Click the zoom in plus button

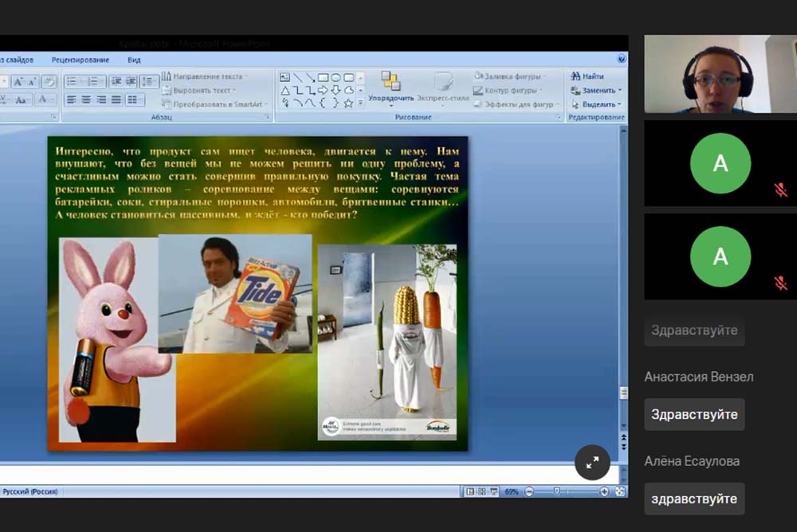(605, 491)
